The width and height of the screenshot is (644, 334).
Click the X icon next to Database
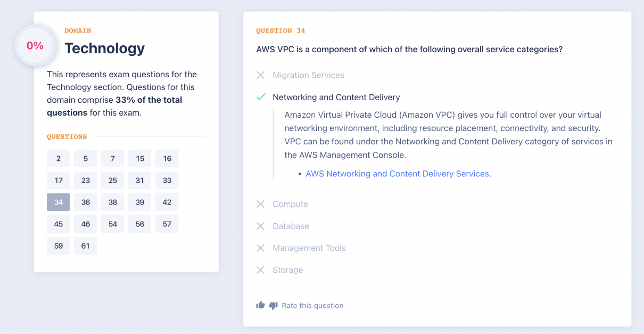click(260, 226)
